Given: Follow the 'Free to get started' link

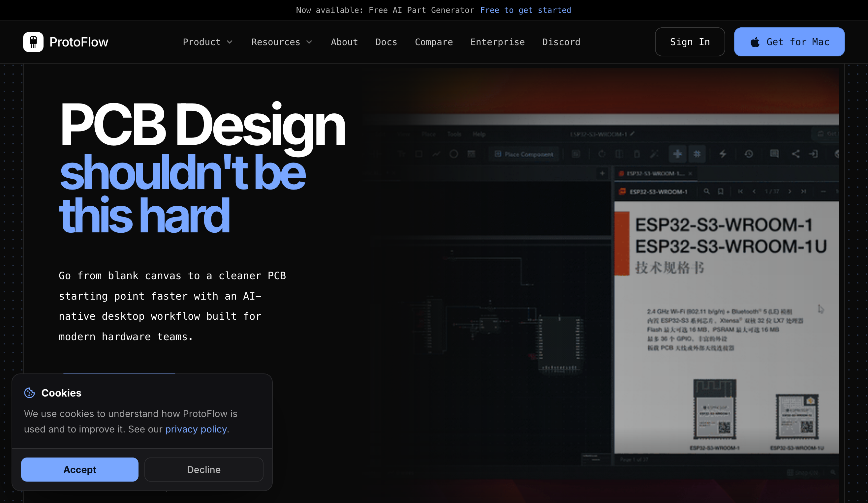Looking at the screenshot, I should tap(526, 10).
